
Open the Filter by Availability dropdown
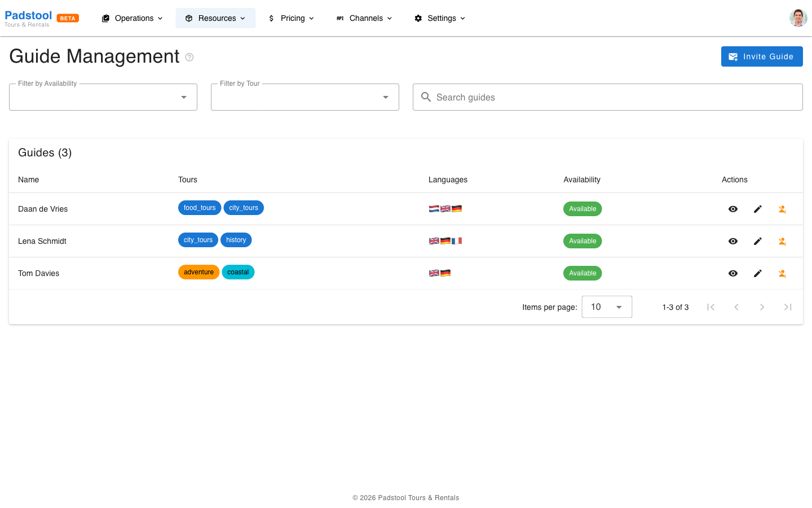[x=103, y=97]
